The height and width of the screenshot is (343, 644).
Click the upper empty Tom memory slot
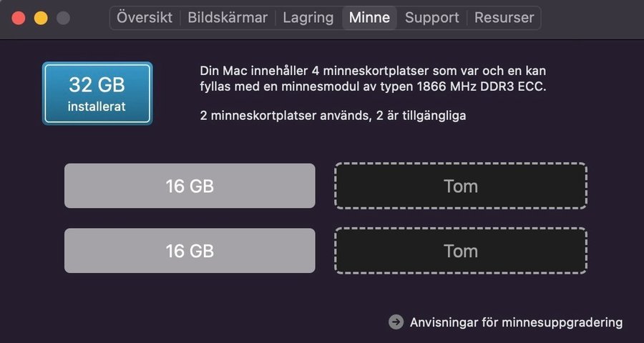(460, 186)
